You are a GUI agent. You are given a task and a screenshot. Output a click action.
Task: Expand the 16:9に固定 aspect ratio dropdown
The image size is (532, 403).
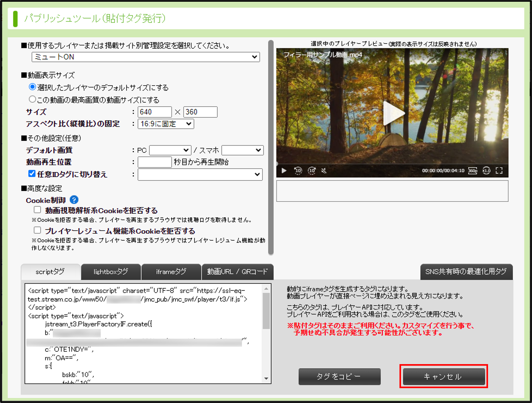click(166, 124)
